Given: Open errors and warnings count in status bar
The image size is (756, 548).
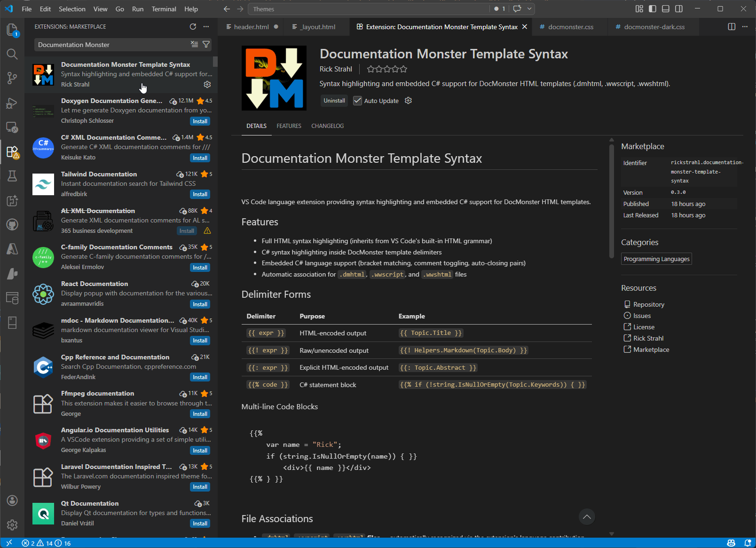Looking at the screenshot, I should 46,543.
